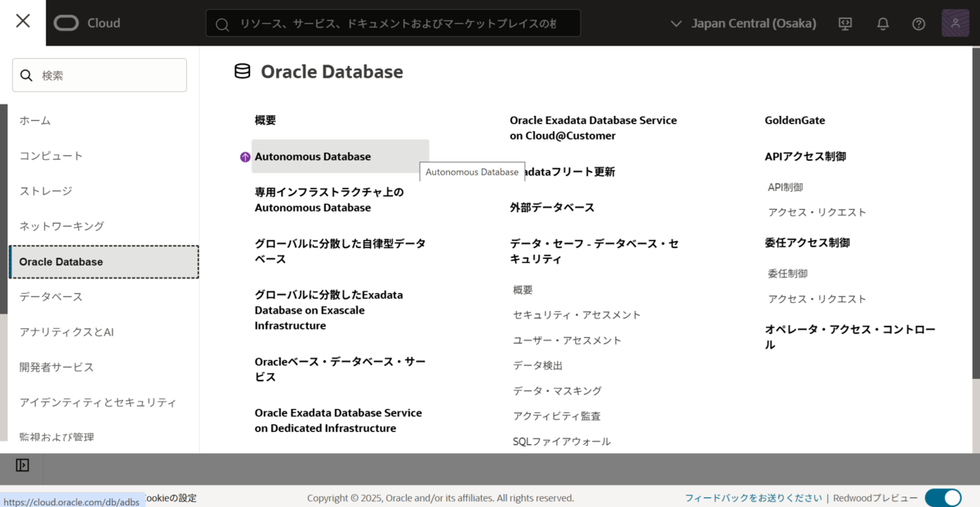Close the navigation menu with X icon
This screenshot has width=980, height=507.
[x=23, y=22]
